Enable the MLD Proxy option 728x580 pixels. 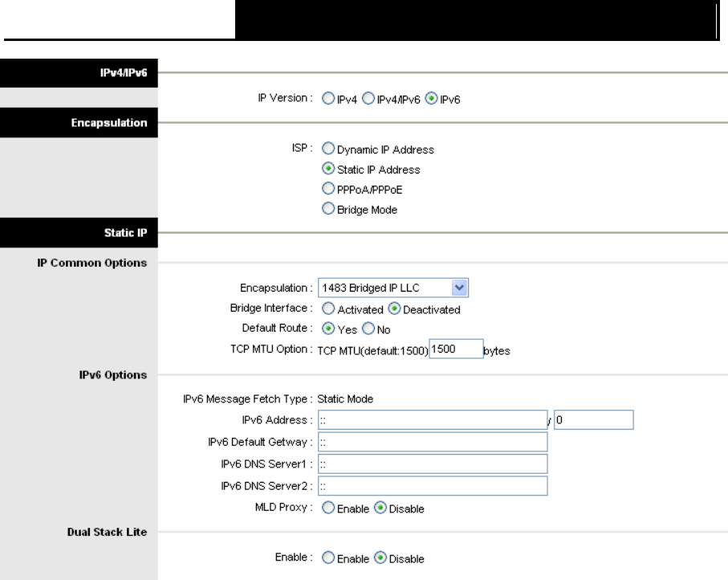point(328,508)
